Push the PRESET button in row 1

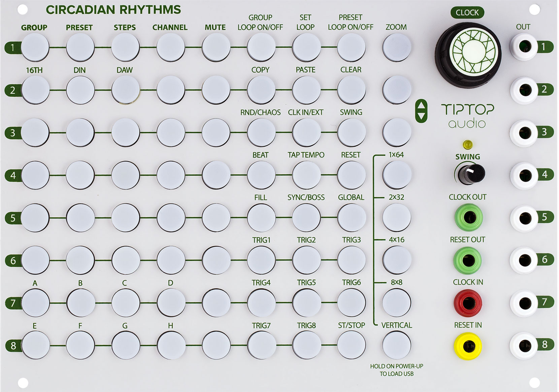click(x=80, y=47)
